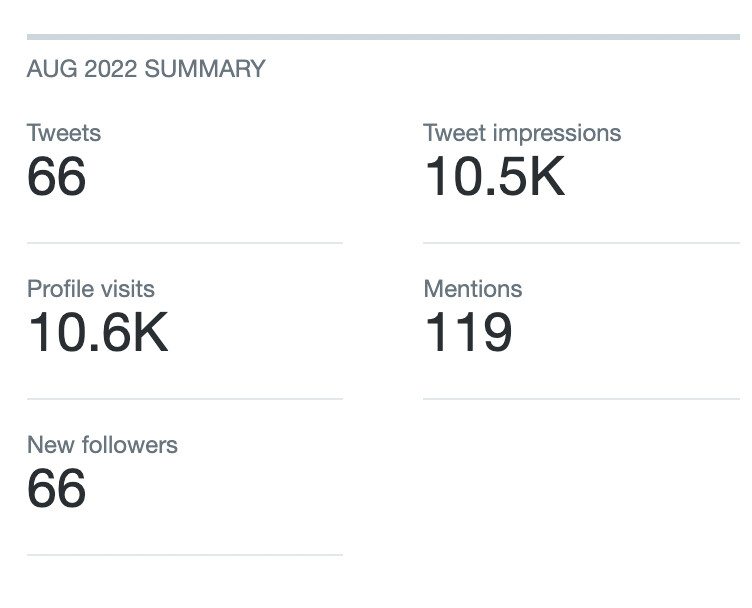This screenshot has width=752, height=608.
Task: Open the Tweet impressions label
Action: [522, 133]
